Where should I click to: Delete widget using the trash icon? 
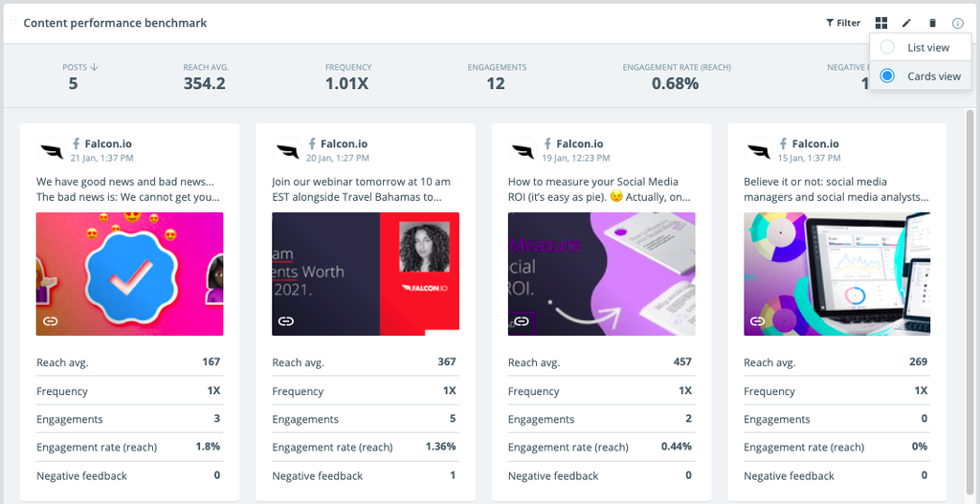(933, 23)
